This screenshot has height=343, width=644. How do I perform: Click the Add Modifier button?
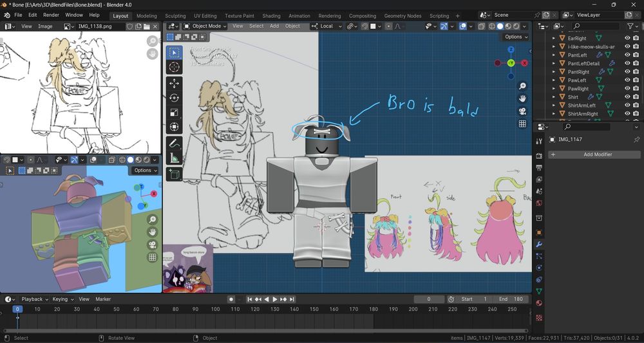594,154
